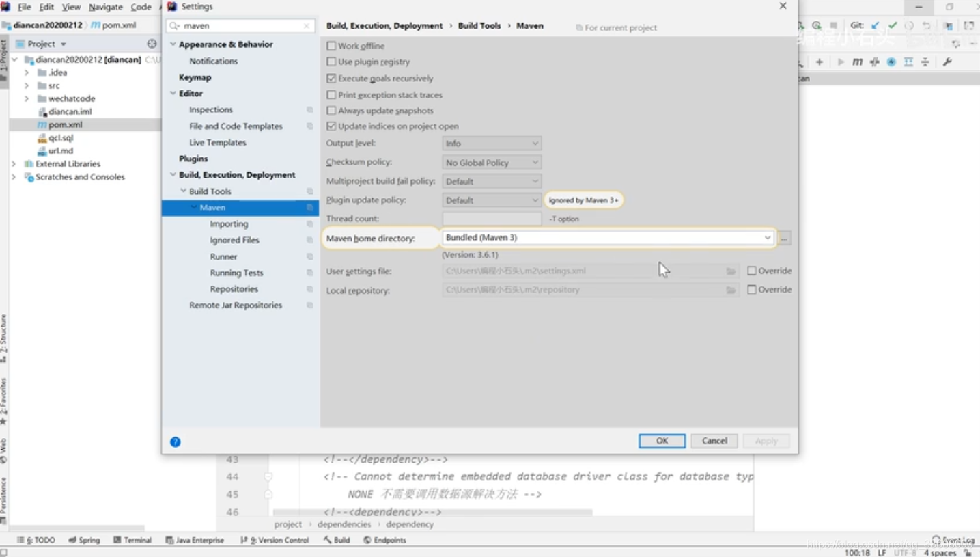Toggle the blue skip tests icon
This screenshot has height=557, width=980.
point(891,62)
